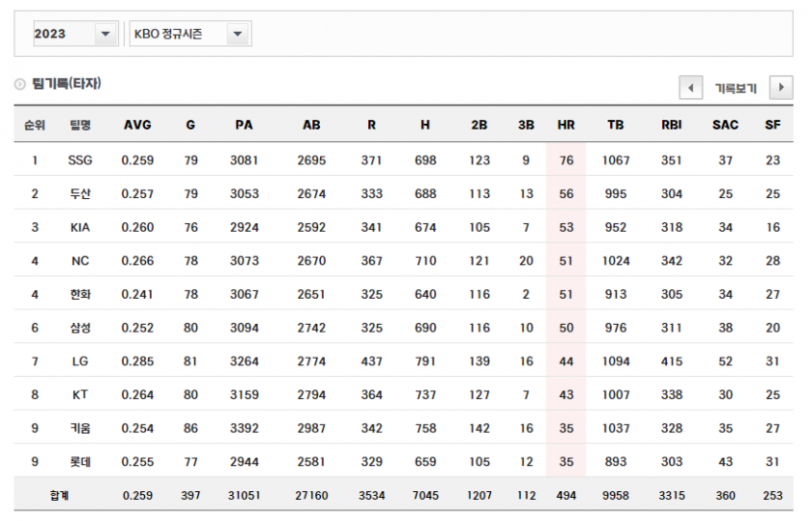Click the next records right arrow

point(781,88)
